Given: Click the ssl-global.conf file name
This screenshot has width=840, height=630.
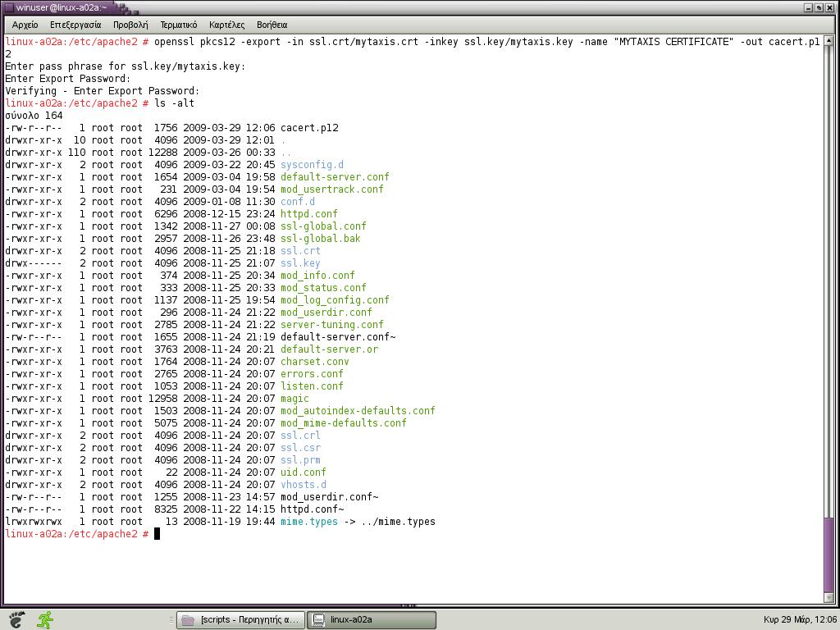Looking at the screenshot, I should (323, 226).
